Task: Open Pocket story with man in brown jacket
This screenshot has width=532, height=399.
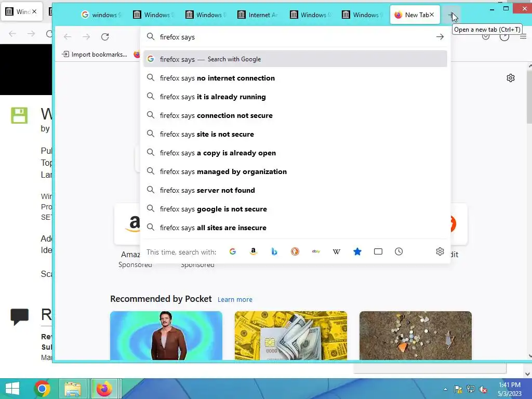Action: [166, 336]
